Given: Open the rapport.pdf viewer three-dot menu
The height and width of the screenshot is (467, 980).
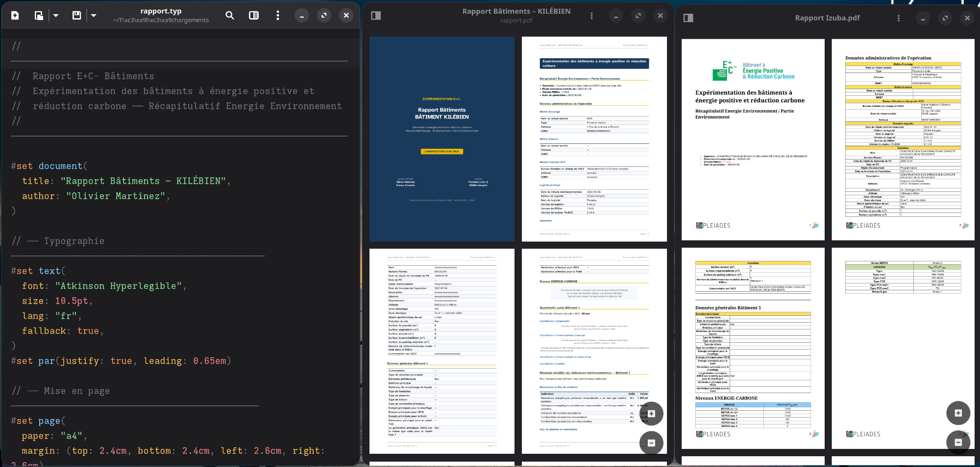Looking at the screenshot, I should 591,16.
